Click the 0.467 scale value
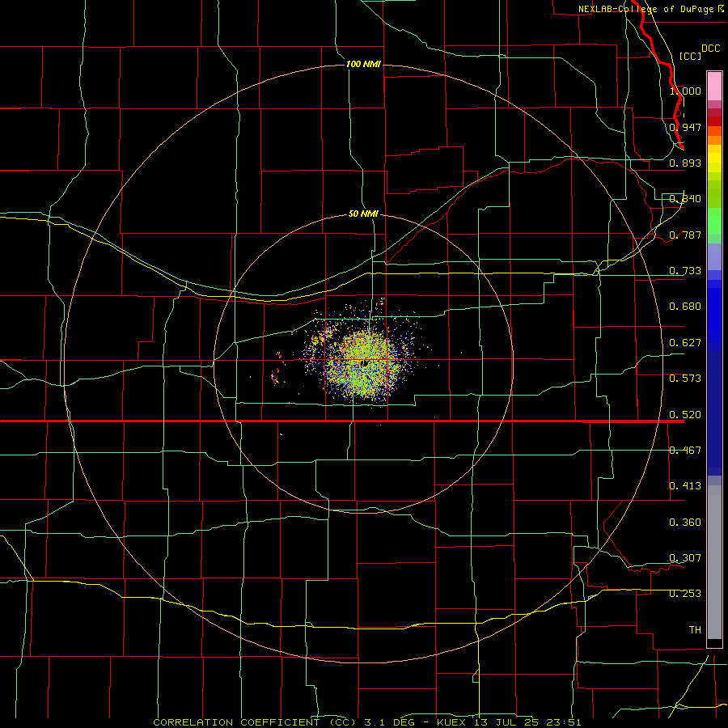This screenshot has width=728, height=728. pyautogui.click(x=685, y=451)
